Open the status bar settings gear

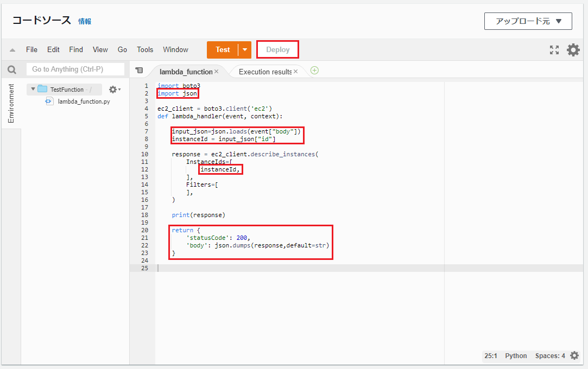pyautogui.click(x=574, y=355)
